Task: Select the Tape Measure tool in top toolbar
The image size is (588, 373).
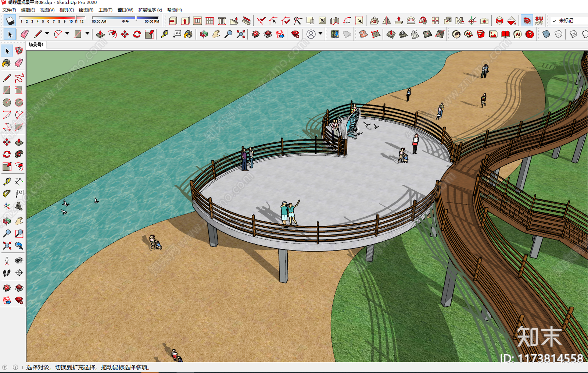Action: point(164,34)
